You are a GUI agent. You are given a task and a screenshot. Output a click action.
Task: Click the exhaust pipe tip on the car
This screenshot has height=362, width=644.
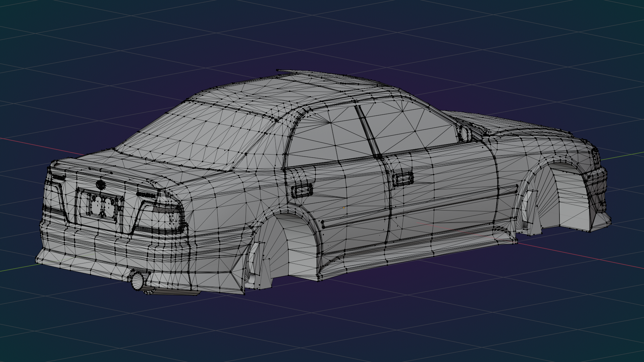click(137, 281)
